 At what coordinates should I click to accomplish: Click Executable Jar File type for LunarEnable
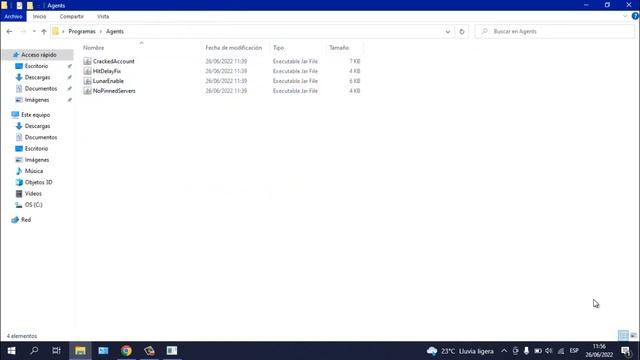[295, 81]
